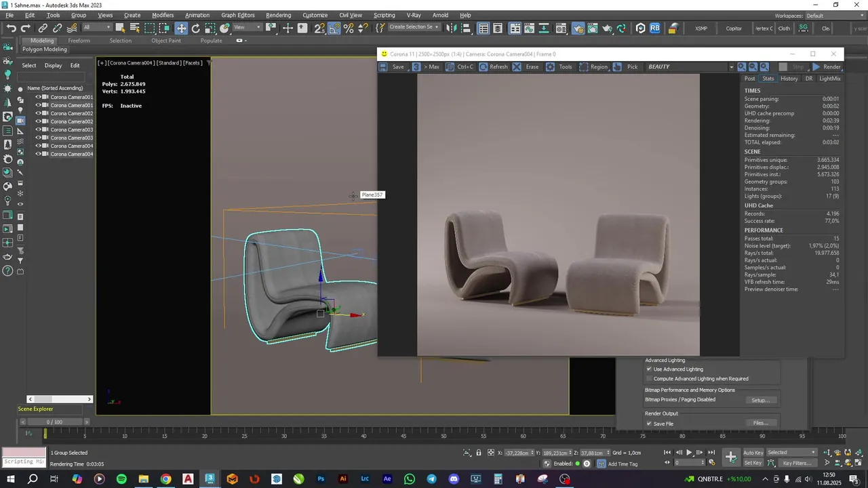Image resolution: width=868 pixels, height=488 pixels.
Task: Click Files button under Render Output
Action: (x=760, y=424)
